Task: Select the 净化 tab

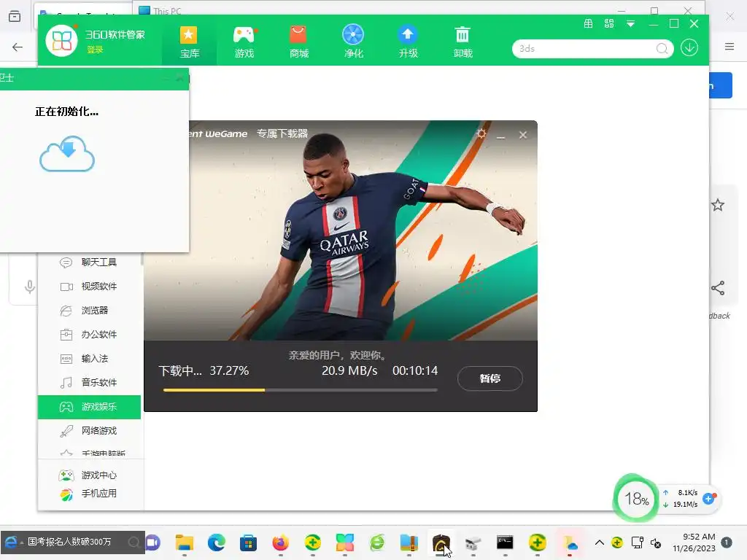Action: (353, 42)
